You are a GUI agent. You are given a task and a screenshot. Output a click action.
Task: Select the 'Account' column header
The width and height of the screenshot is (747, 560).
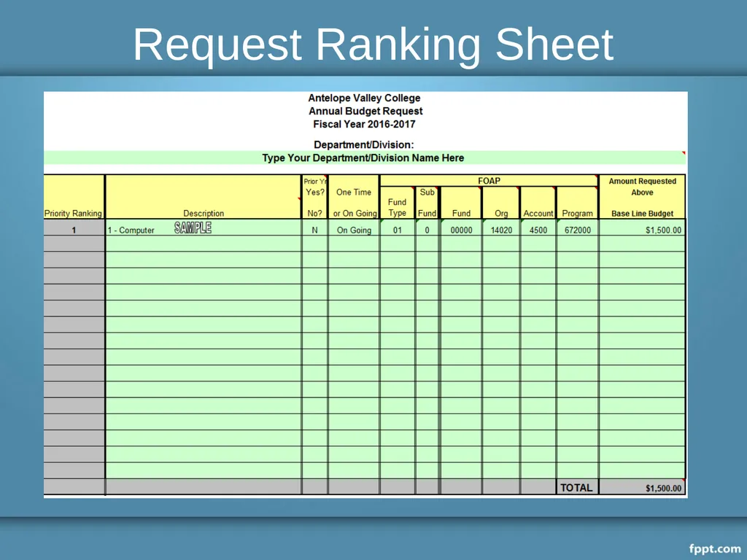coord(538,203)
